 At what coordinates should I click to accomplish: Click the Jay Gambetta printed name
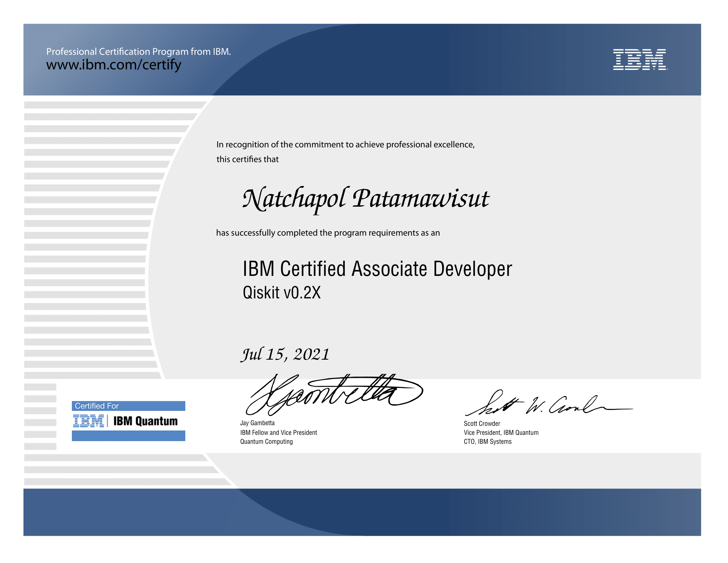[257, 423]
